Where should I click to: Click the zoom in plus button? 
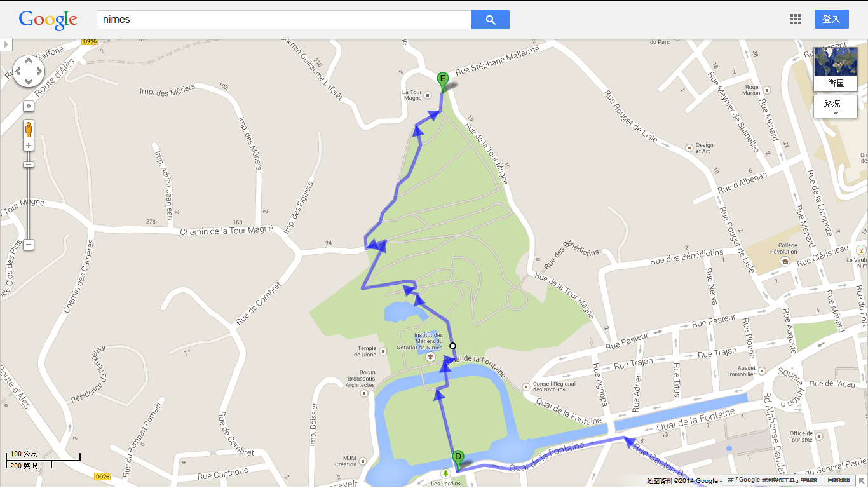pos(29,146)
